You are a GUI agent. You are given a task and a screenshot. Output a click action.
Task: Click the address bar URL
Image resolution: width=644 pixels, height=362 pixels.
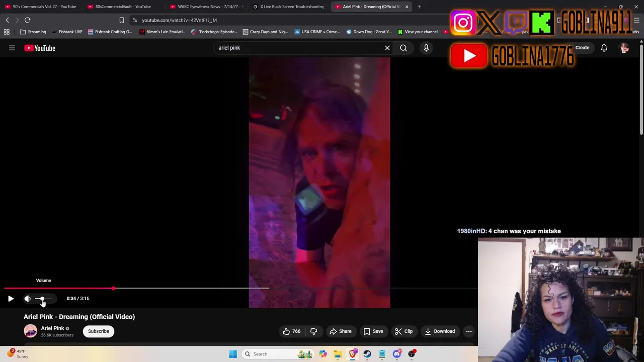[x=179, y=20]
